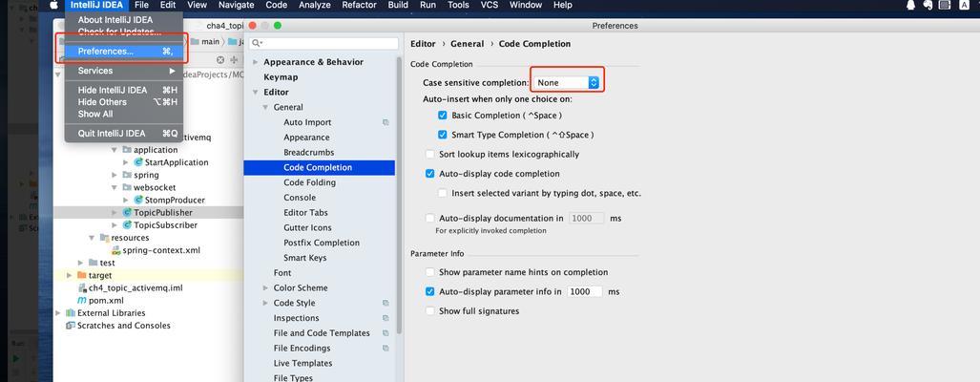The height and width of the screenshot is (382, 980).
Task: Click the orange target folder icon
Action: (x=82, y=275)
